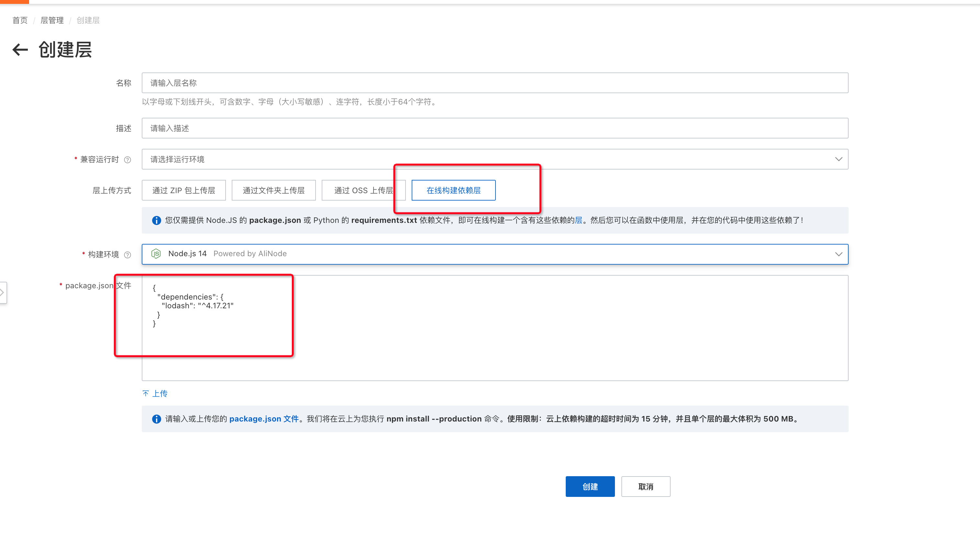
Task: Click inside the package.json text editor
Action: 495,328
